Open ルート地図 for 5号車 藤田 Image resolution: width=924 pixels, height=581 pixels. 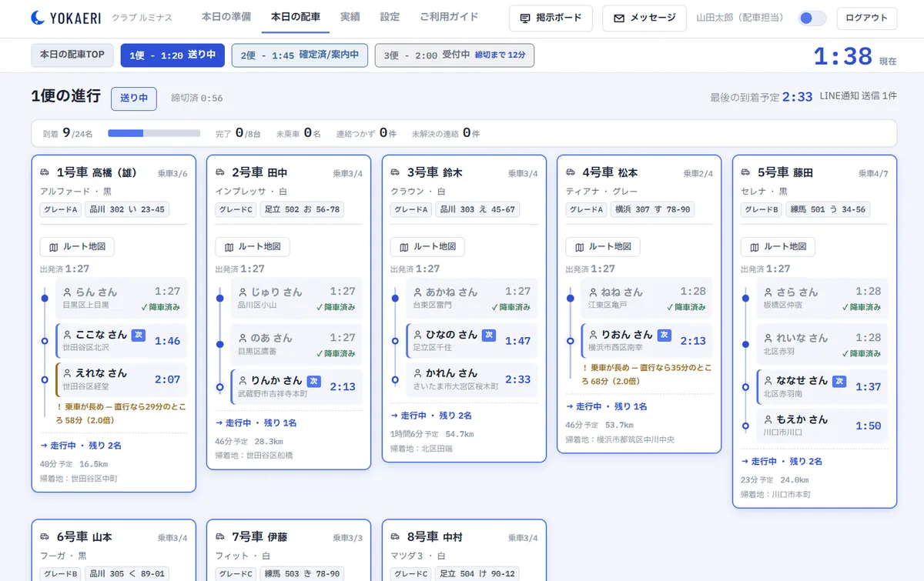[x=778, y=247]
